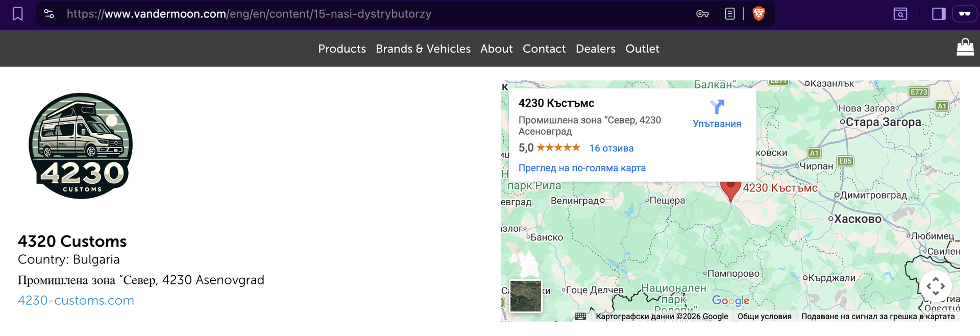Open the Brands & Vehicles menu
Image resolution: width=980 pixels, height=336 pixels.
[423, 49]
